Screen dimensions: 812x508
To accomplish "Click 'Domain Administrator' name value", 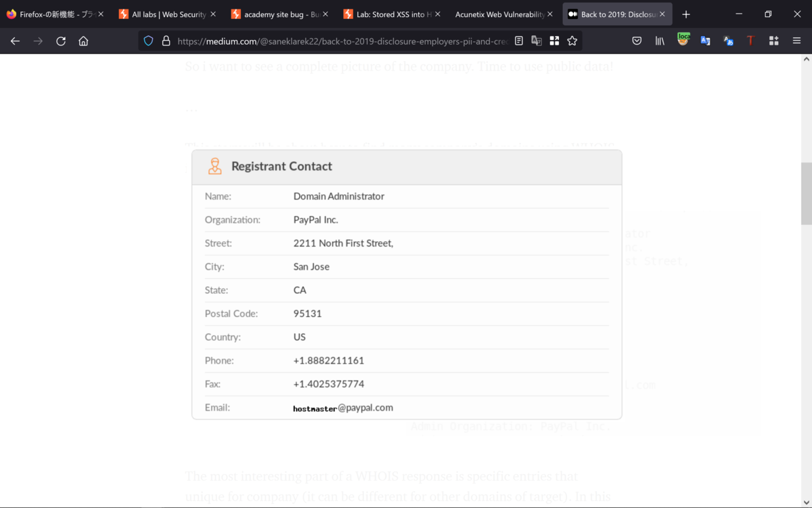I will coord(338,196).
